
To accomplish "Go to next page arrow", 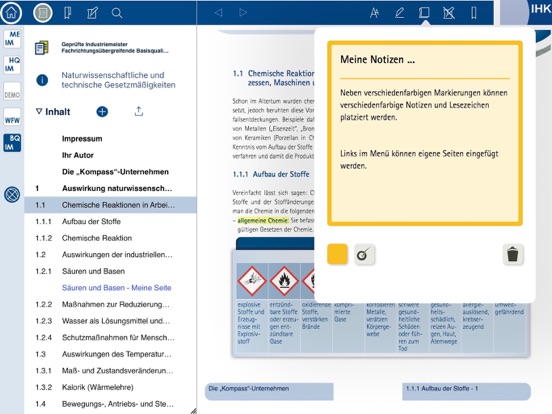I will click(243, 13).
